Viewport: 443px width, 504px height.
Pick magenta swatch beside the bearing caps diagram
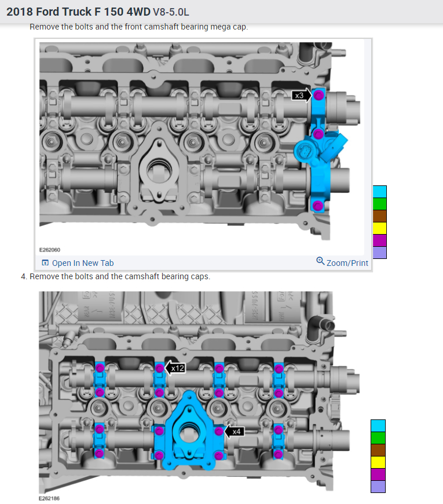[378, 474]
